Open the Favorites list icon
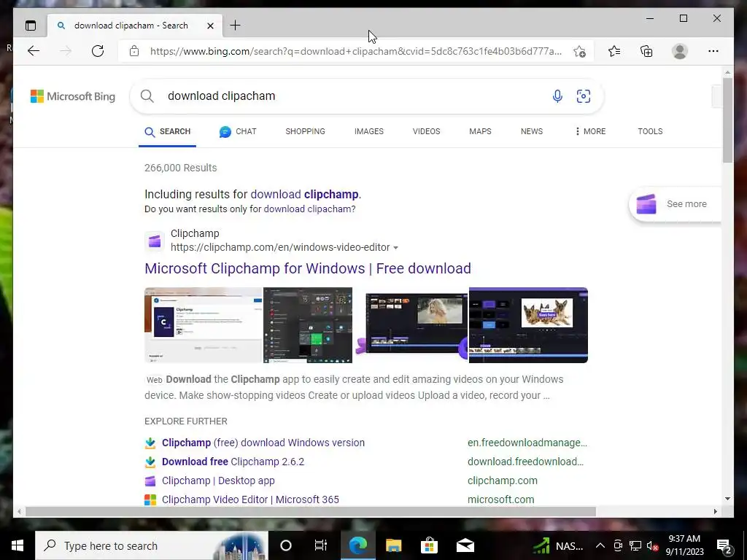This screenshot has width=747, height=560. [614, 51]
